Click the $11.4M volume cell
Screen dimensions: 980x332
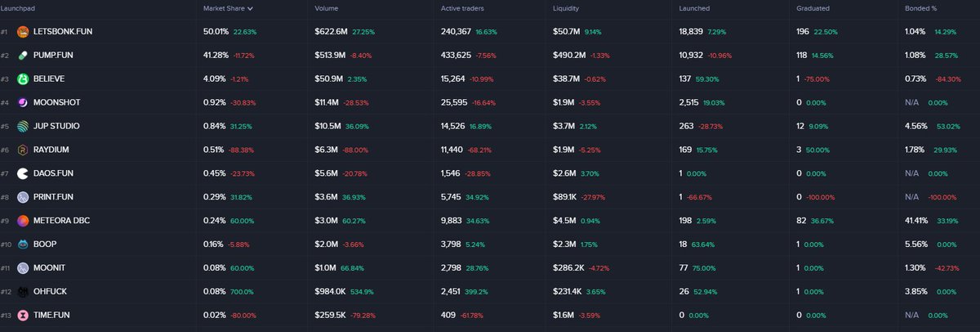[327, 103]
